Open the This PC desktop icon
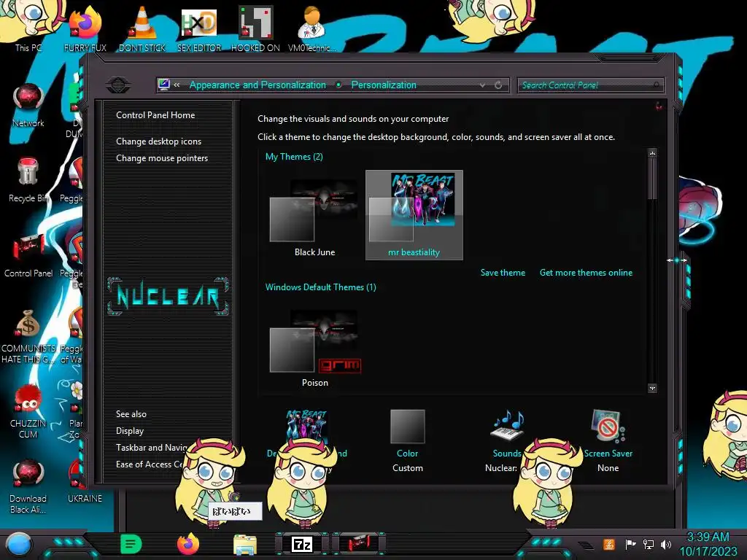 pos(28,28)
